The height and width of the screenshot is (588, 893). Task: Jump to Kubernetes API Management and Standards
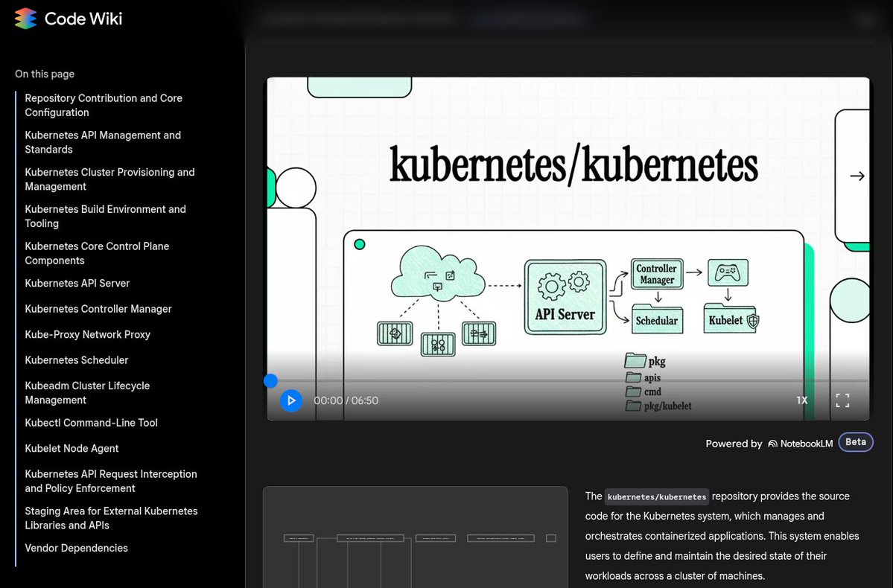pyautogui.click(x=103, y=142)
